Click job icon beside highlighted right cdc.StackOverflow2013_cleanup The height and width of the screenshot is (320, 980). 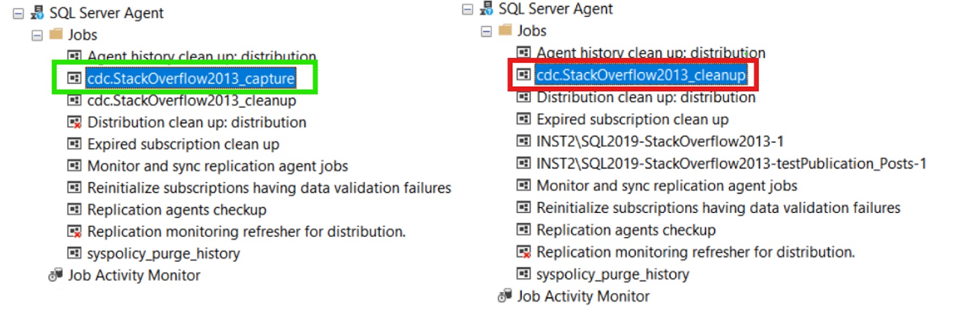click(524, 75)
